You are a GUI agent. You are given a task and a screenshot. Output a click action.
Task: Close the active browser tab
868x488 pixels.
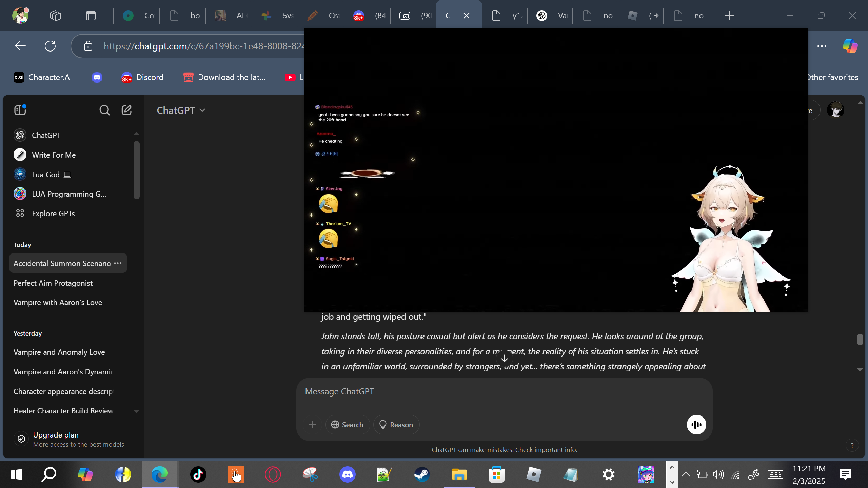[x=467, y=16]
